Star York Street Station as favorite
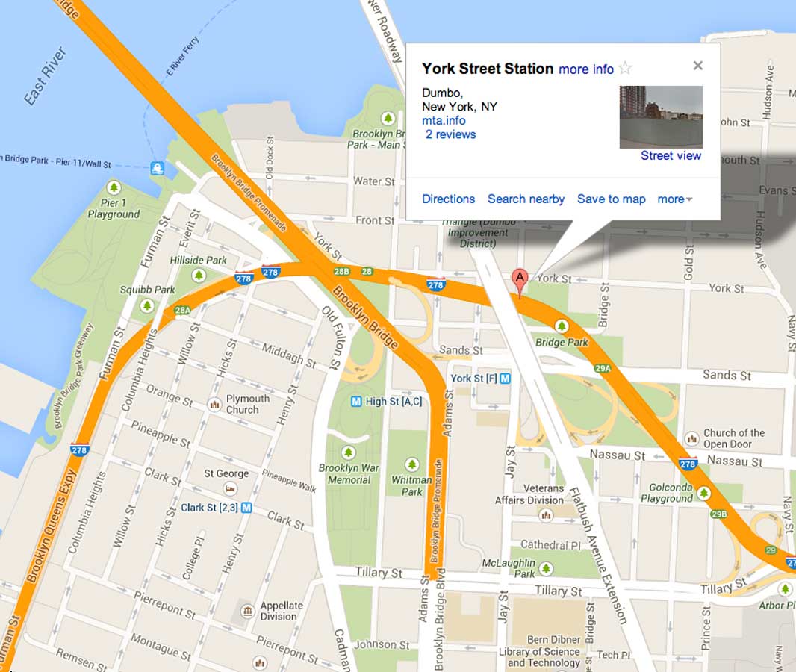This screenshot has width=796, height=672. tap(626, 68)
